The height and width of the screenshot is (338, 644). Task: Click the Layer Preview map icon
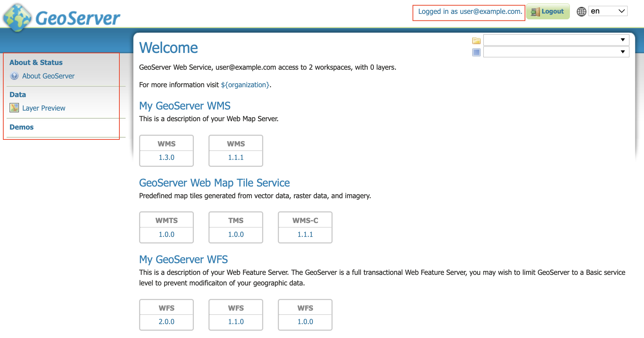(x=14, y=108)
